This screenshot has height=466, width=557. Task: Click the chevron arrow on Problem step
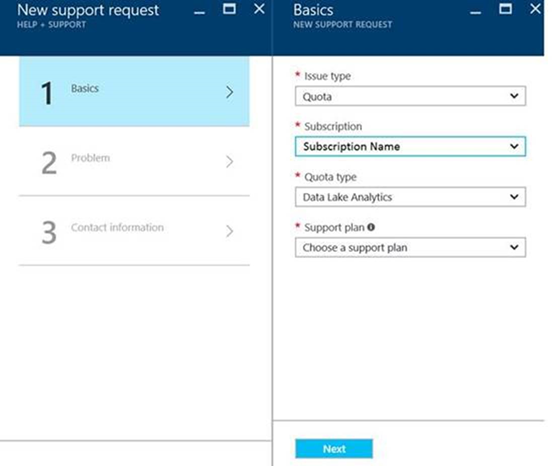pyautogui.click(x=230, y=162)
